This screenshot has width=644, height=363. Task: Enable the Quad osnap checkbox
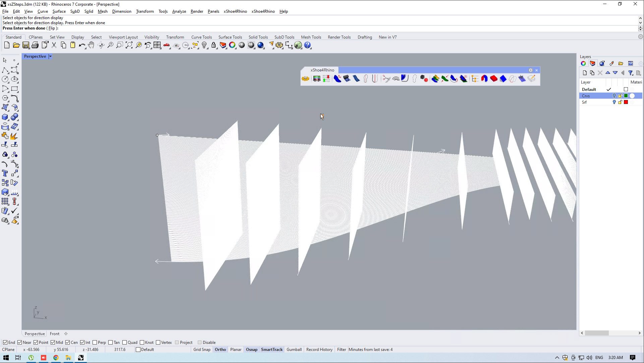click(125, 343)
